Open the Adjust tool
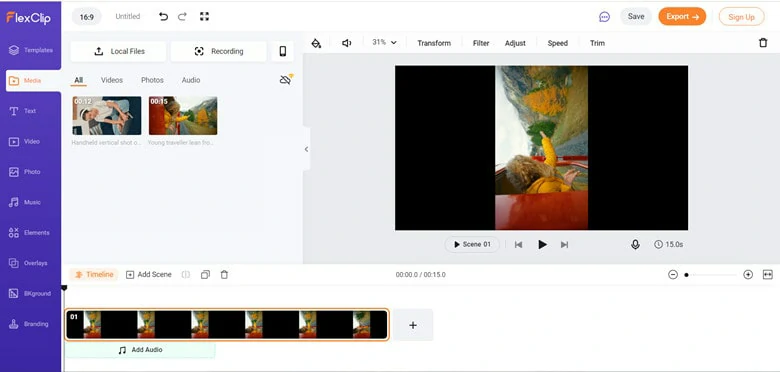Screen dimensions: 780x372 click(x=515, y=43)
